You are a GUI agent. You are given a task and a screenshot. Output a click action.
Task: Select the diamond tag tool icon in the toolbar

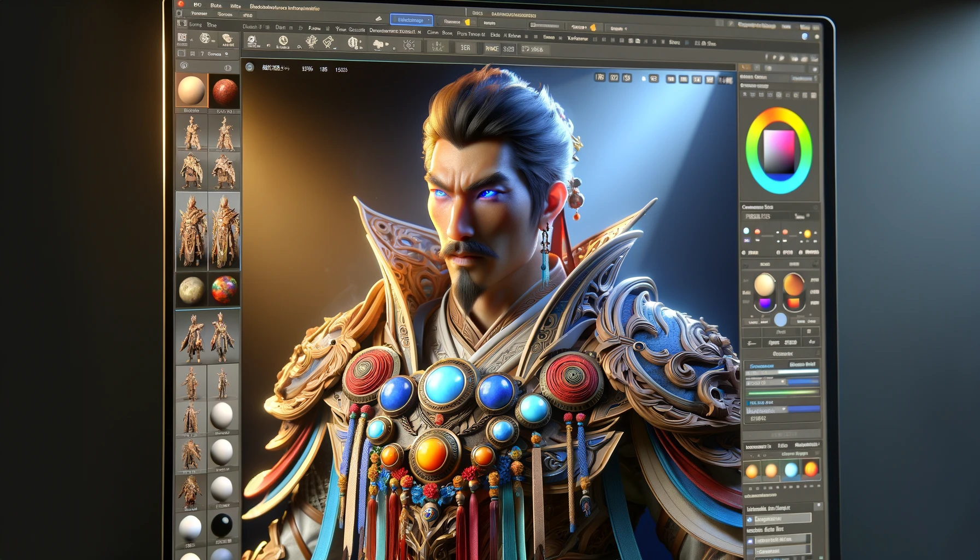[x=329, y=42]
